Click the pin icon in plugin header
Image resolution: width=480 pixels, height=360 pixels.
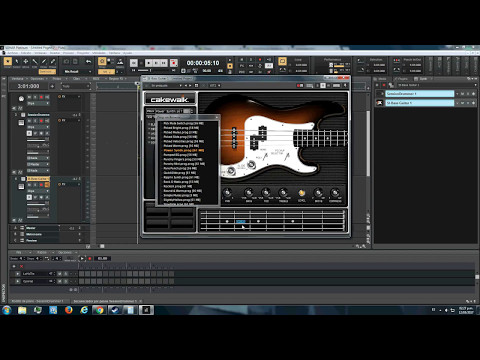pyautogui.click(x=345, y=86)
